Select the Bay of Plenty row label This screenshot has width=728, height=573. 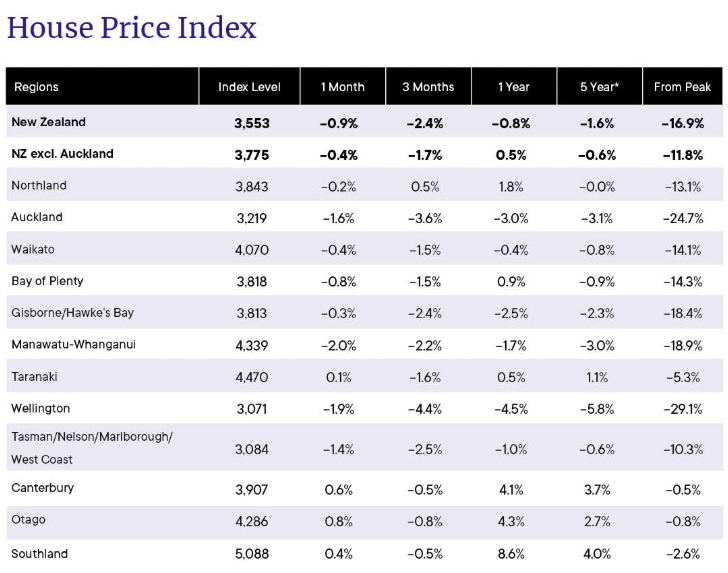tap(47, 281)
